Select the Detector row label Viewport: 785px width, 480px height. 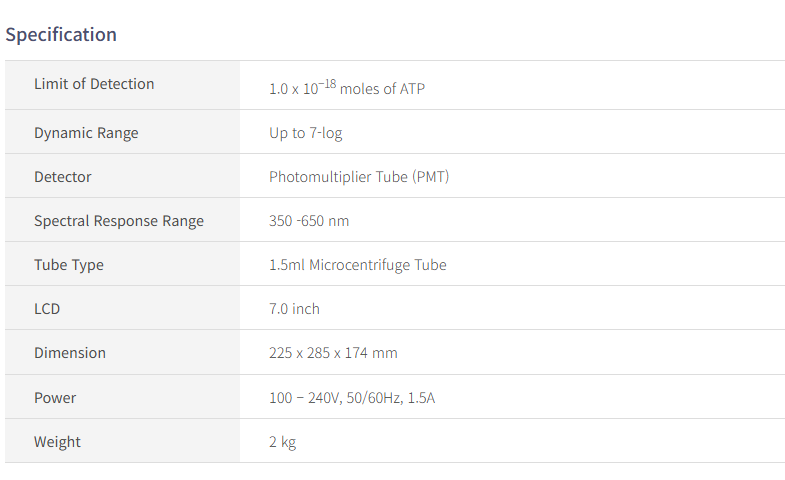63,177
